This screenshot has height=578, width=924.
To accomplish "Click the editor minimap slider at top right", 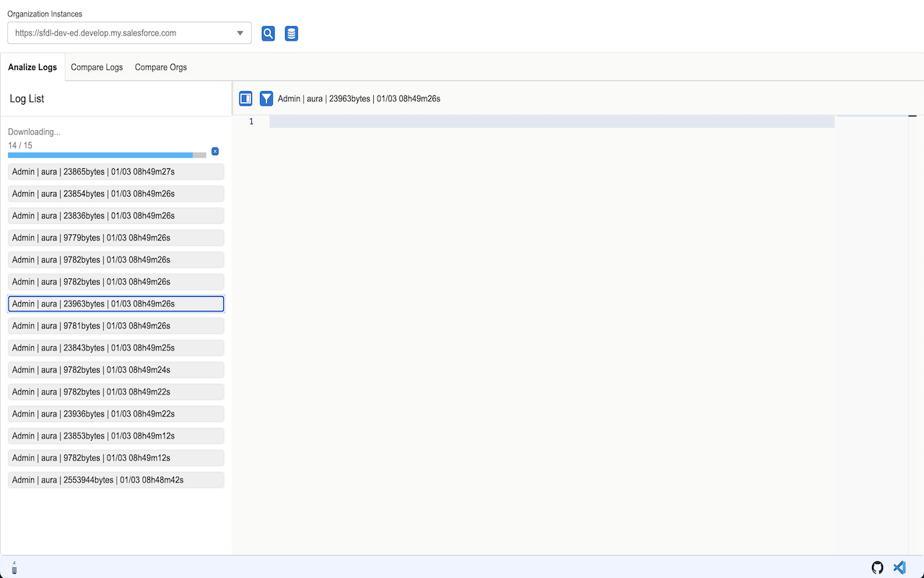I will pyautogui.click(x=872, y=116).
